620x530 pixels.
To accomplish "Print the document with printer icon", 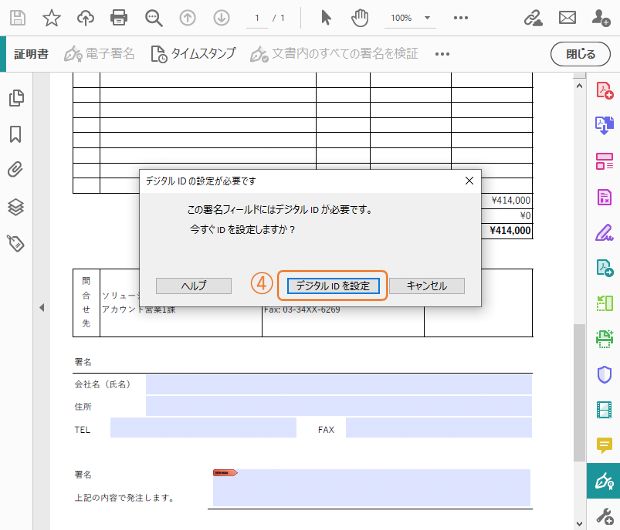I will point(119,18).
